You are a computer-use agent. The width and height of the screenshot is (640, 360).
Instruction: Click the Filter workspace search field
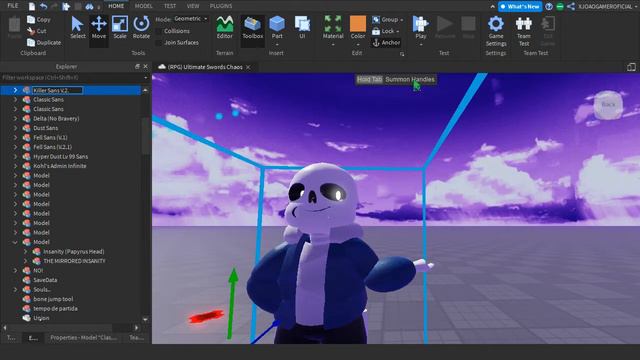(x=73, y=77)
